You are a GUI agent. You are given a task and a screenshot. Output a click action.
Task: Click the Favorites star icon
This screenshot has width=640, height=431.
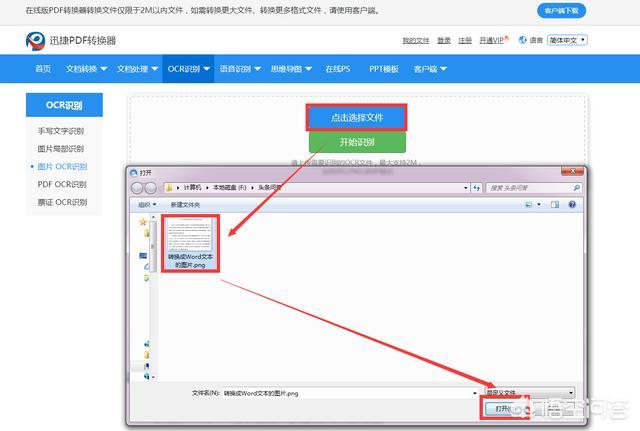pyautogui.click(x=143, y=222)
